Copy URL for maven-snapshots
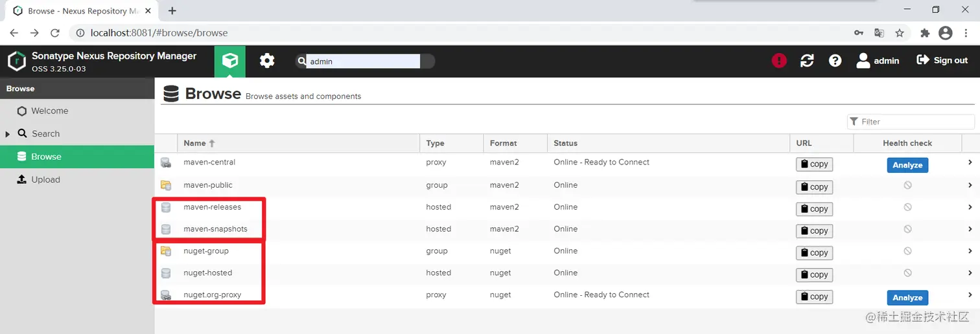Image resolution: width=980 pixels, height=334 pixels. pos(814,230)
